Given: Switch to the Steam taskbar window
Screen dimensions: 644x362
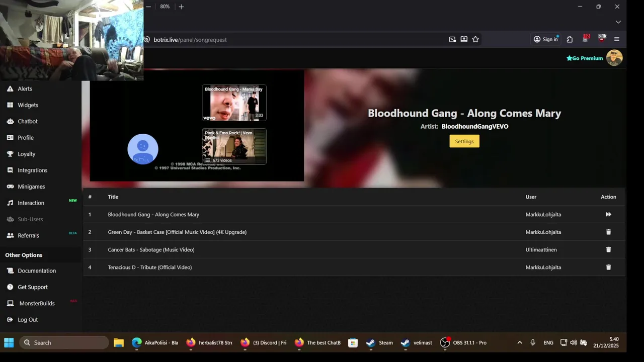Looking at the screenshot, I should tap(380, 342).
